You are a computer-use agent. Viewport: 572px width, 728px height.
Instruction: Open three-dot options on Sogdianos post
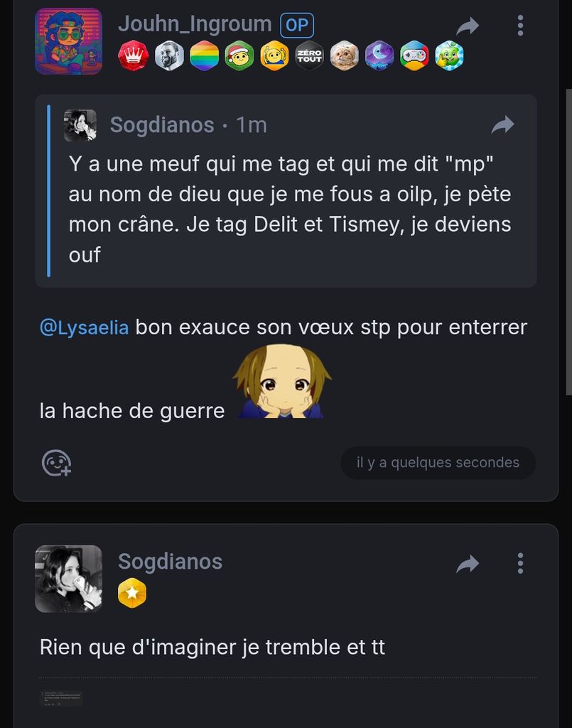(520, 564)
